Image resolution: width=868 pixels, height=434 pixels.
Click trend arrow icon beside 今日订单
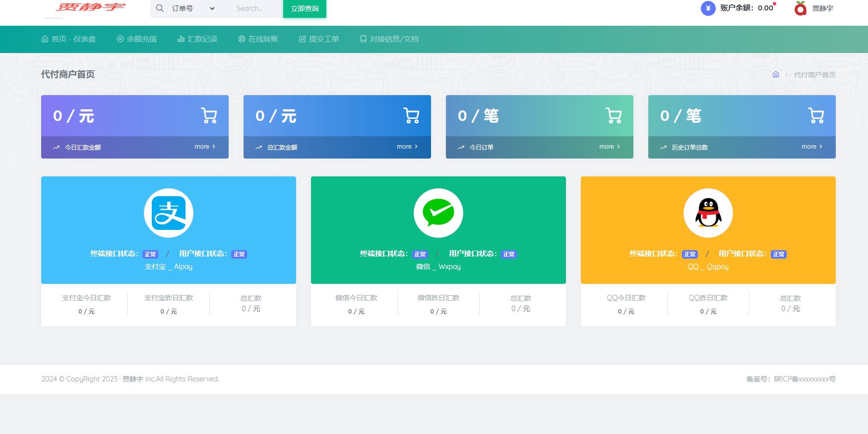coord(461,148)
